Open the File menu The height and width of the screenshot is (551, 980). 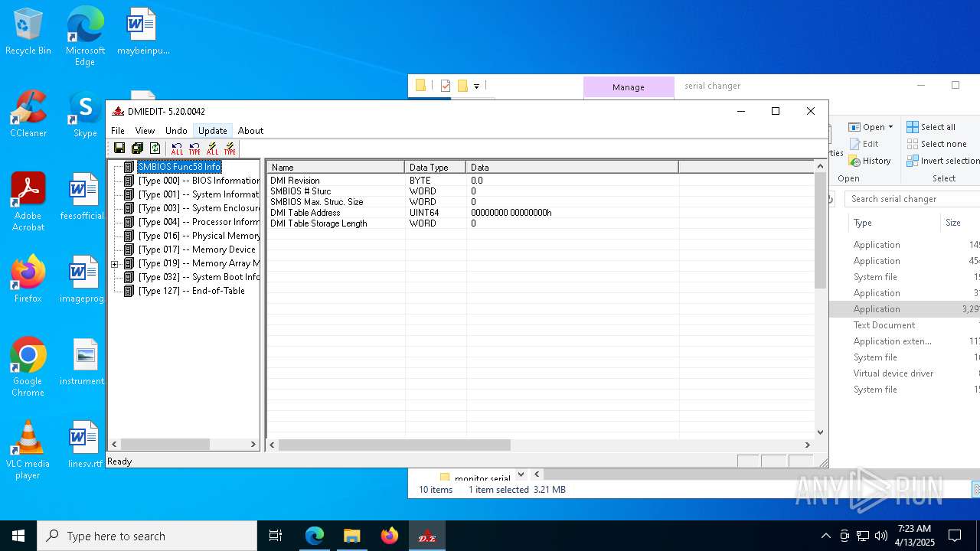click(x=117, y=131)
